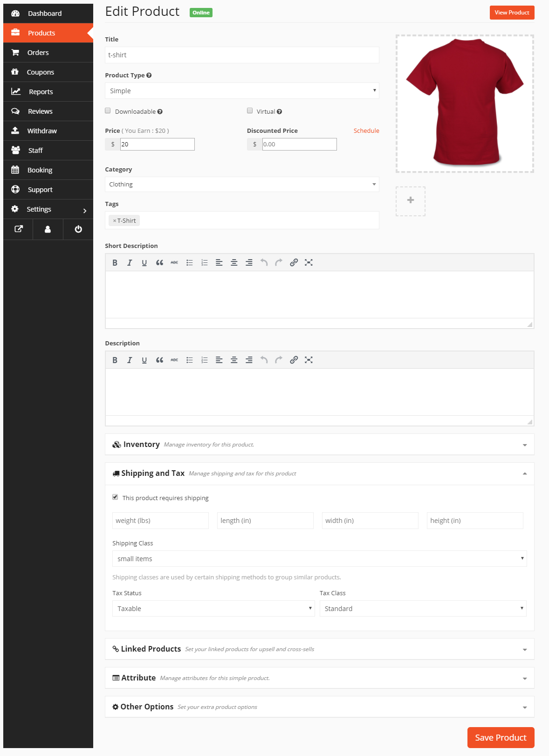Viewport: 549px width, 756px height.
Task: Open the Tax Status dropdown
Action: point(213,609)
